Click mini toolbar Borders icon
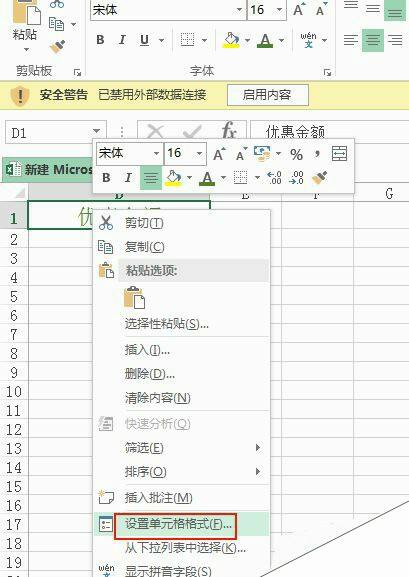 (241, 178)
